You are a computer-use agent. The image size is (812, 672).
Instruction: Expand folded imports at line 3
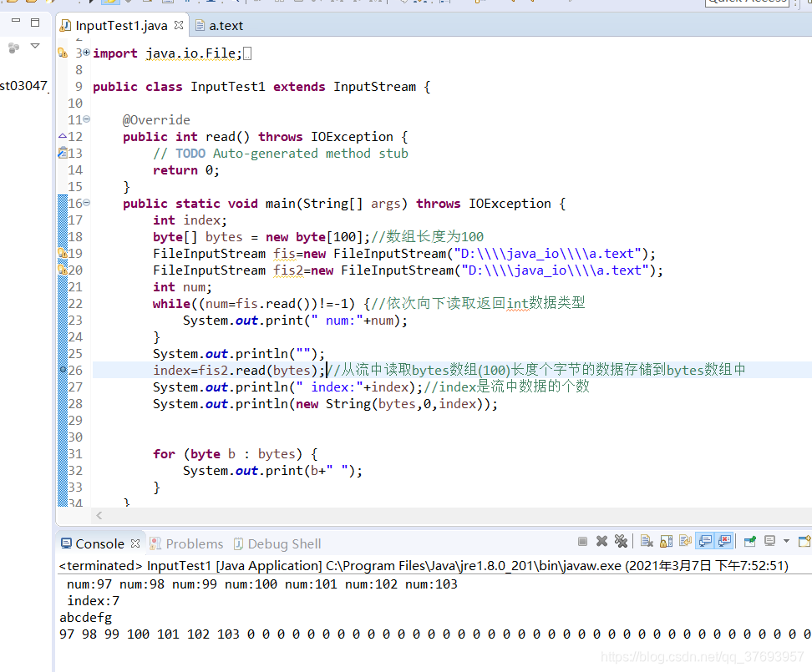[x=87, y=53]
